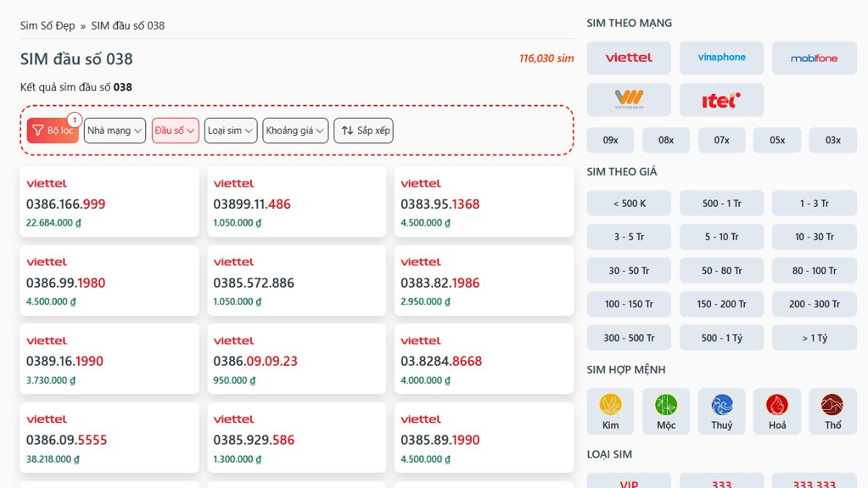The height and width of the screenshot is (488, 868).
Task: Select price range 1 - 3 Tr
Action: [x=814, y=203]
